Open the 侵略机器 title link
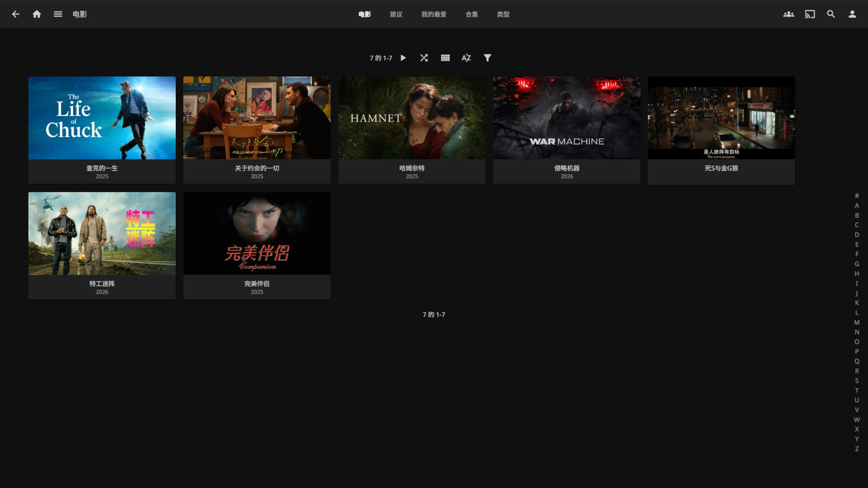This screenshot has height=488, width=868. (x=566, y=168)
